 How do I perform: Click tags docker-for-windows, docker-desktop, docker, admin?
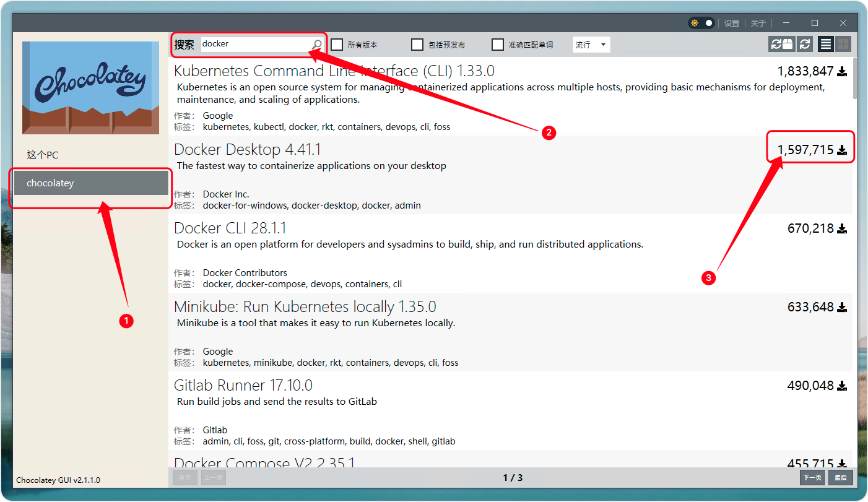pyautogui.click(x=312, y=206)
